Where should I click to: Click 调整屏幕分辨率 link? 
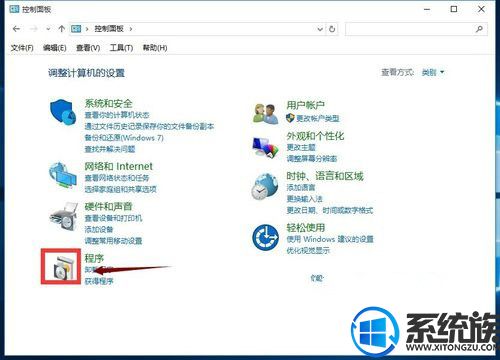coord(312,159)
